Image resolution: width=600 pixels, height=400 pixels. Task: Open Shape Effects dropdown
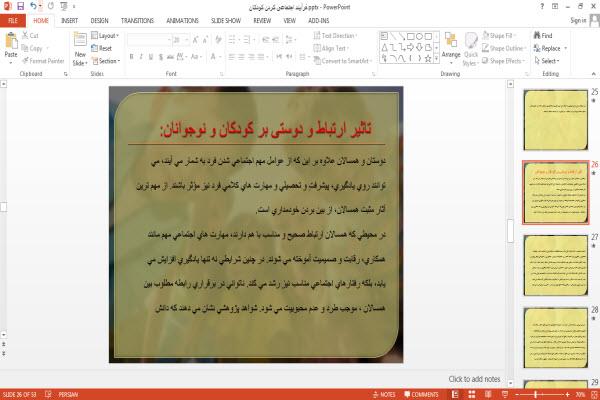tap(503, 61)
